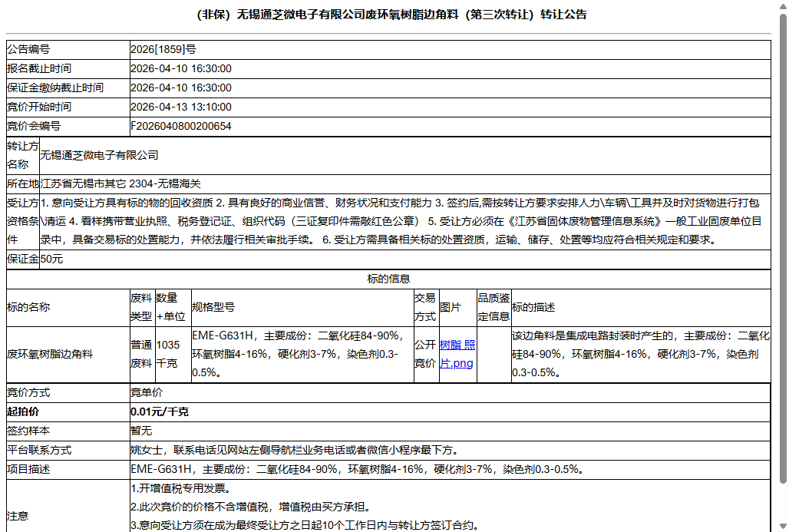This screenshot has height=532, width=789.
Task: Click the scrollbar up arrow
Action: (x=782, y=5)
